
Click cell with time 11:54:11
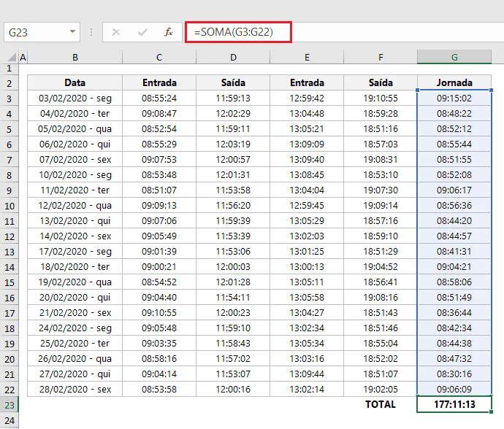(233, 297)
